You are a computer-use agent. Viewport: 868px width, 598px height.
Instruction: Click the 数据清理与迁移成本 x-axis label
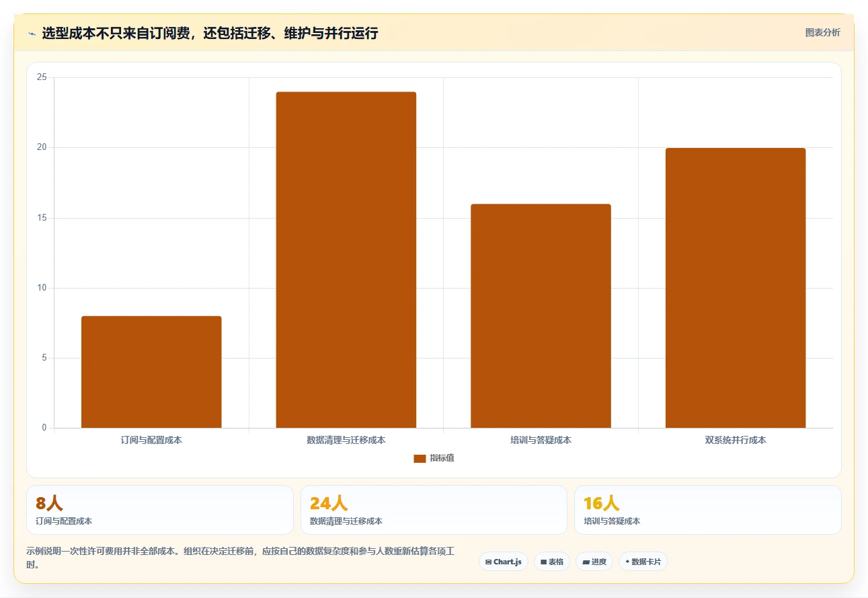346,440
